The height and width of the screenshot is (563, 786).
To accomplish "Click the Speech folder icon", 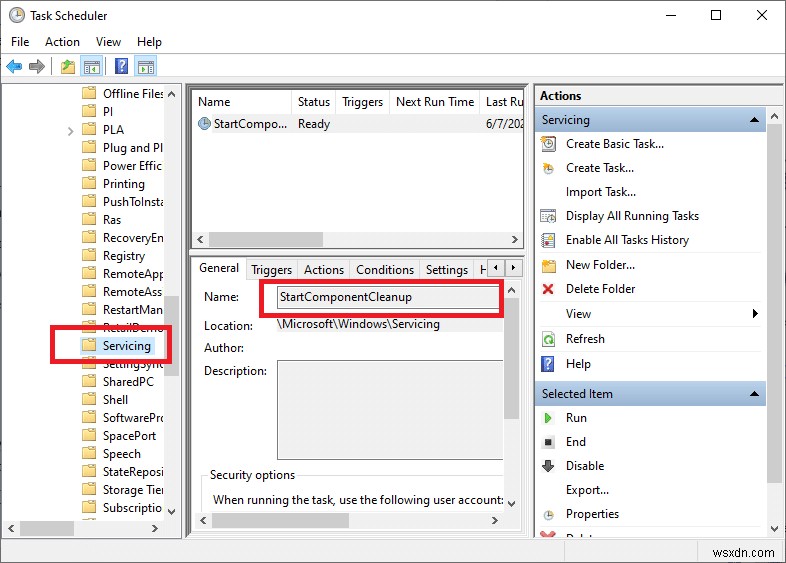I will click(x=89, y=453).
